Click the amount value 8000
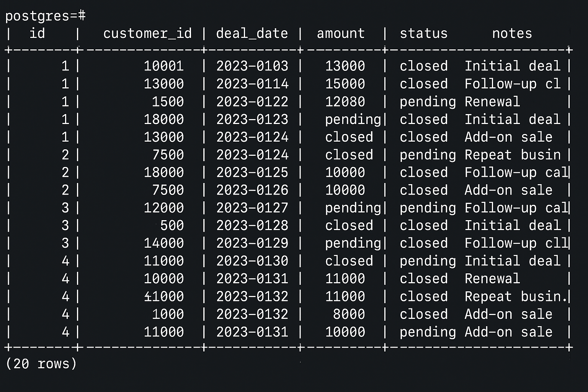588x392 pixels. coord(349,314)
